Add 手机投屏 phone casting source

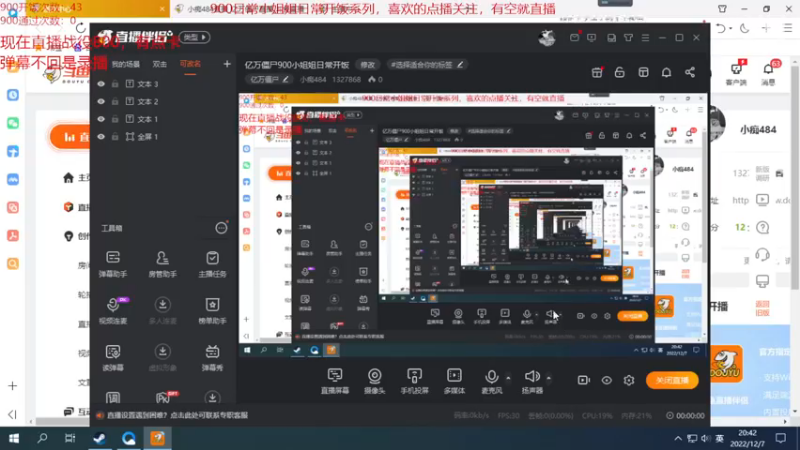[x=414, y=381]
